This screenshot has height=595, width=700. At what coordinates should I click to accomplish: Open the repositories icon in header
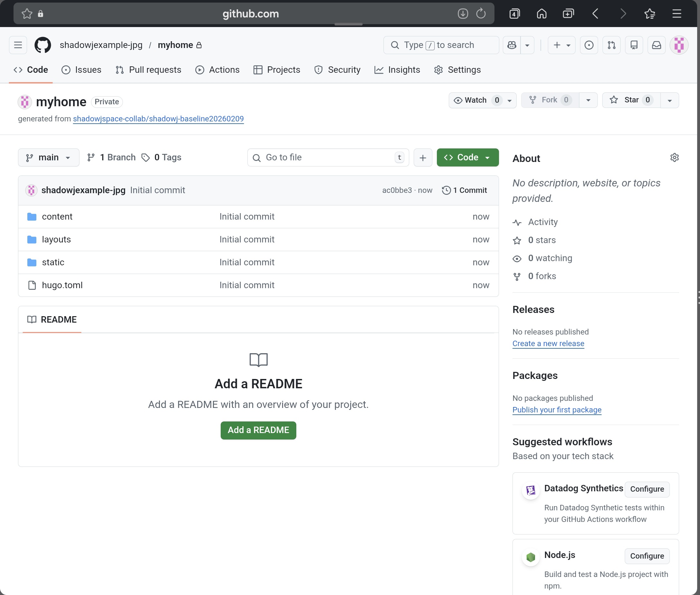click(x=634, y=45)
